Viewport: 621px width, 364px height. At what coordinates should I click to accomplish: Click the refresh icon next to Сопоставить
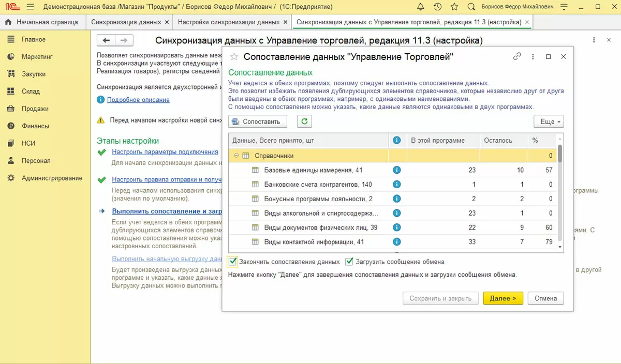pyautogui.click(x=304, y=122)
